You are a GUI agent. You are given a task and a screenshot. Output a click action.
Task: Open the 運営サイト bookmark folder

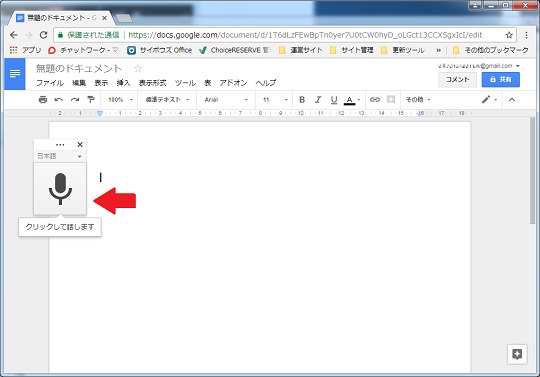(x=300, y=50)
